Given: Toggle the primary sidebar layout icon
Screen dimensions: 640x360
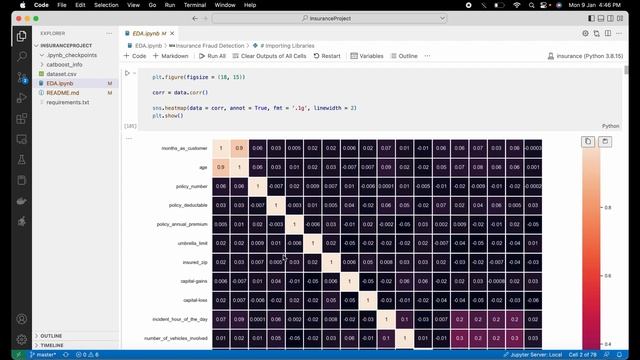Looking at the screenshot, I should pos(591,18).
